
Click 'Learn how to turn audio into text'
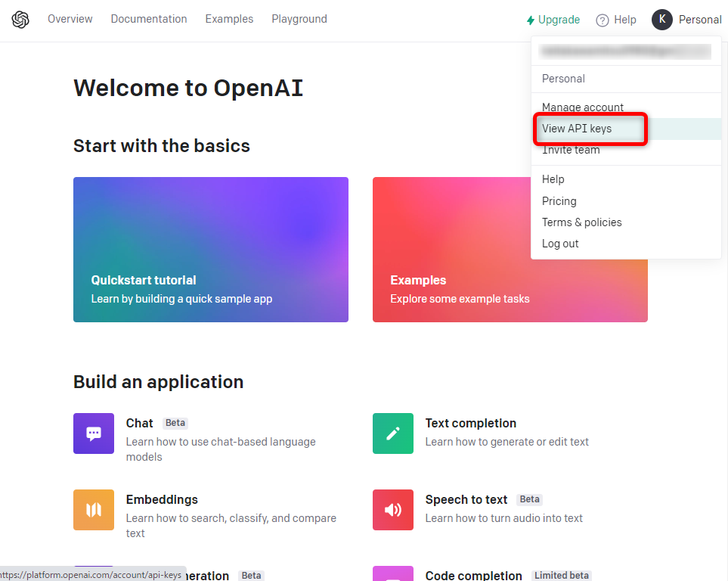tap(503, 517)
